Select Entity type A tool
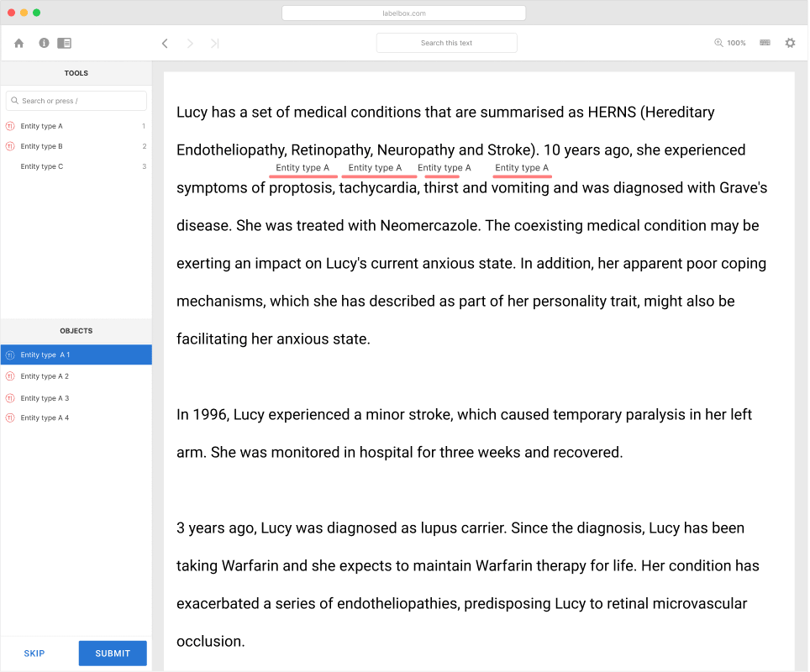810x672 pixels. coord(76,126)
